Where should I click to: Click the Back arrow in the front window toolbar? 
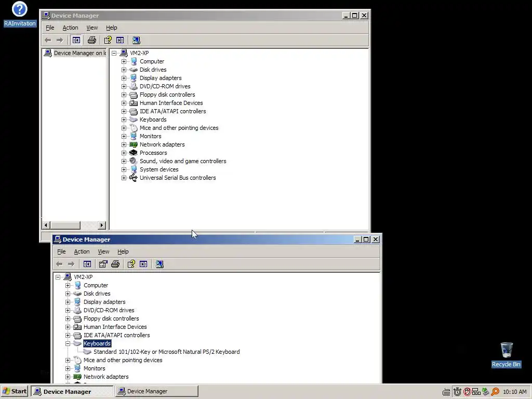point(59,264)
